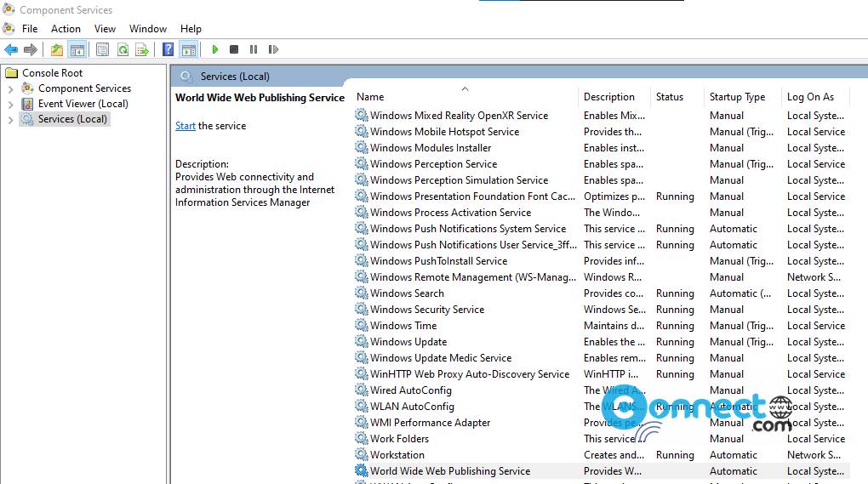Sort by the Startup Type column header
This screenshot has height=484, width=868.
[744, 97]
